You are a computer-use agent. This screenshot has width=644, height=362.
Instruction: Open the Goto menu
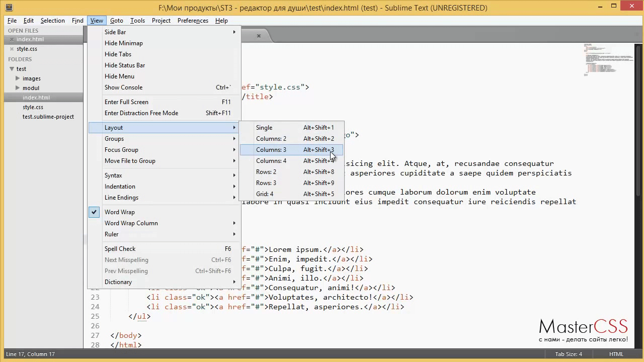pyautogui.click(x=117, y=21)
